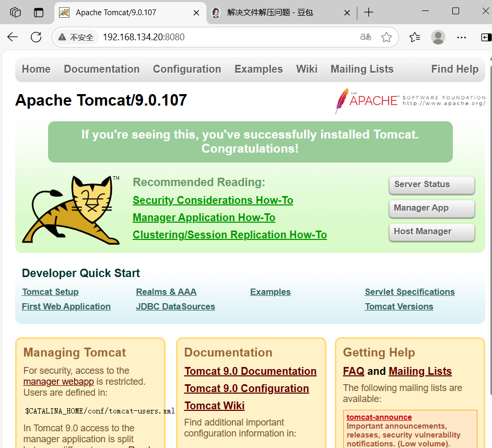Open the Realms & AAA link
Image resolution: width=492 pixels, height=448 pixels.
point(166,292)
